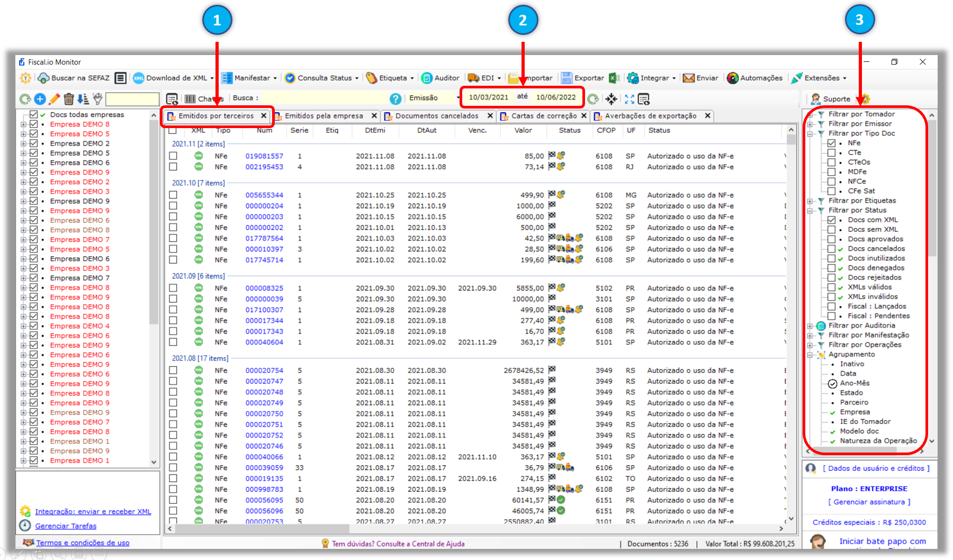
Task: Group by Estado in Agrupamento
Action: coord(851,393)
